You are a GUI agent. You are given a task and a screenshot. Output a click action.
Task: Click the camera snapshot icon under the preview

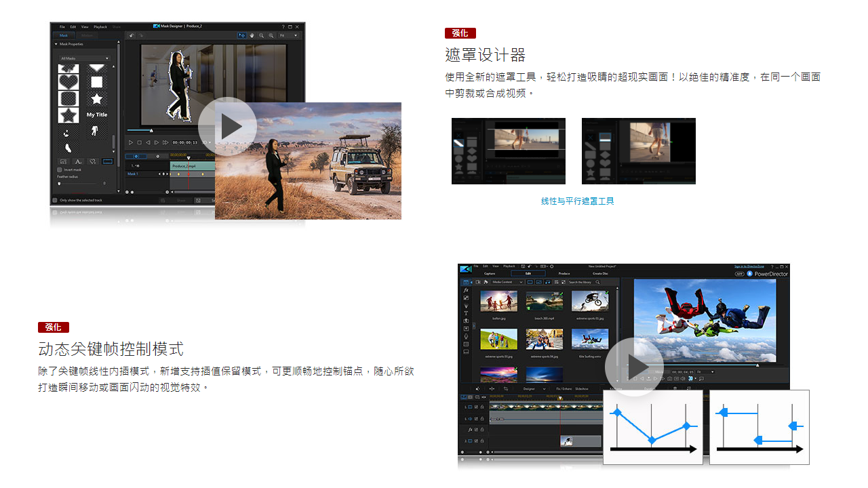pos(670,378)
